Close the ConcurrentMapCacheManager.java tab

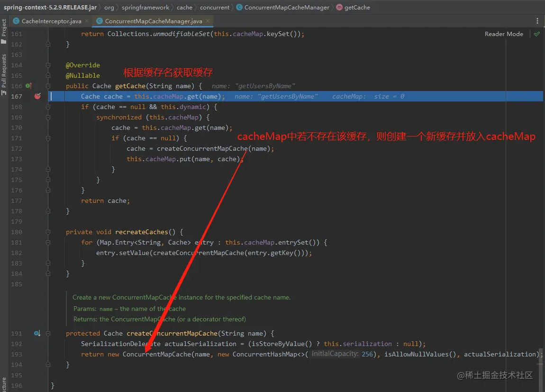point(208,21)
